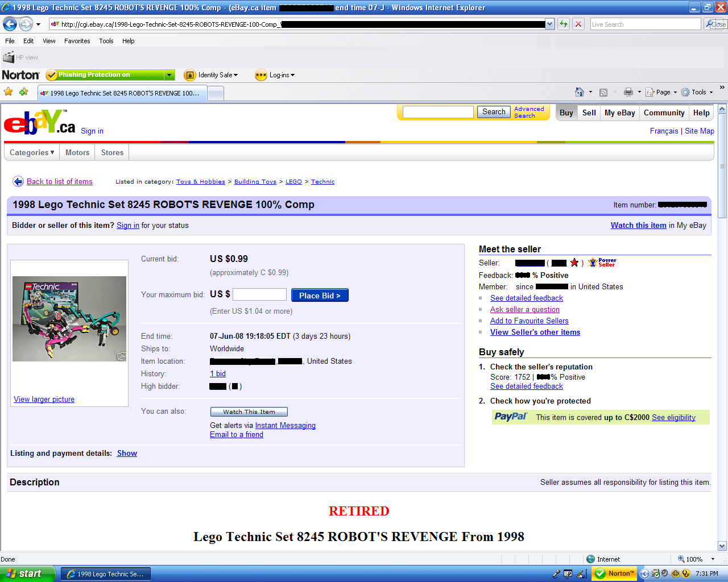The image size is (728, 582).
Task: Click the Windows Start button
Action: point(27,573)
